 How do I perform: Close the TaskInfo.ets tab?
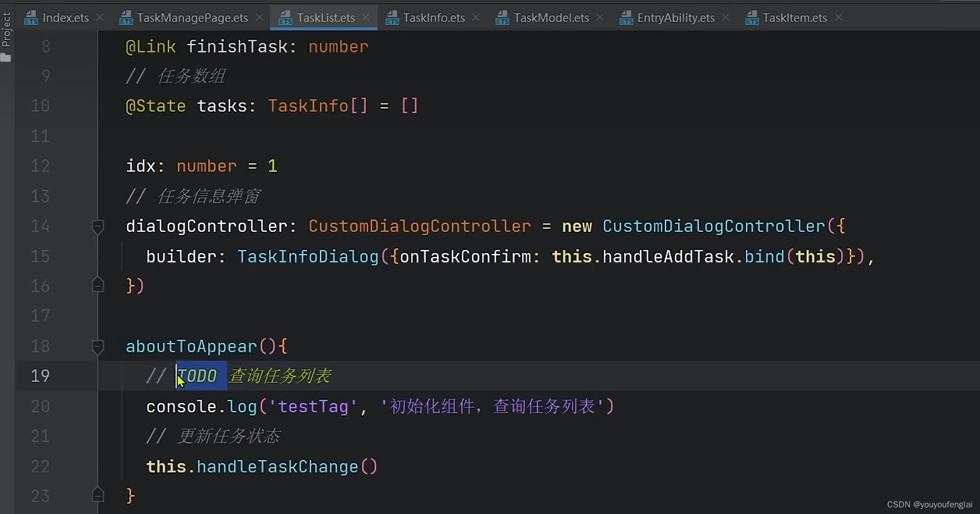pos(476,17)
